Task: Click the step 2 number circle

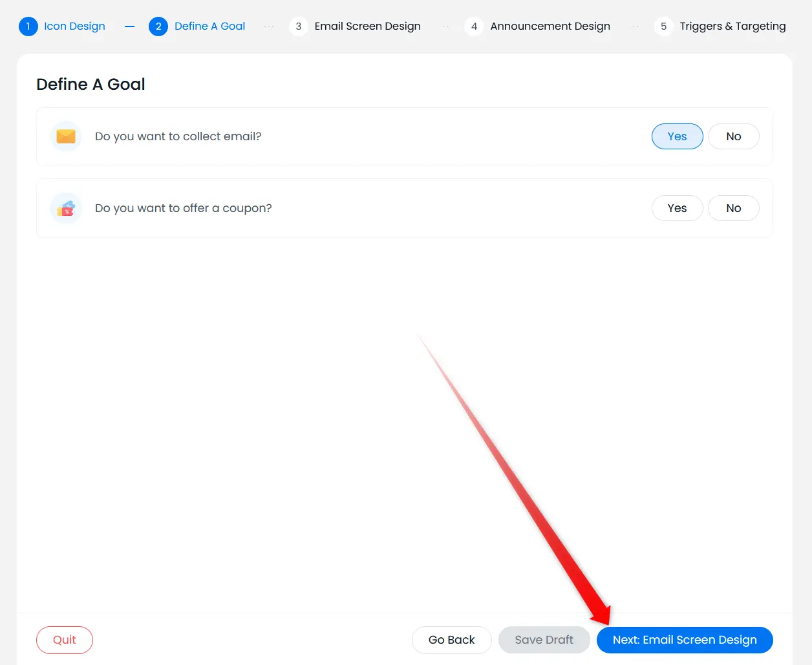Action: [x=158, y=26]
